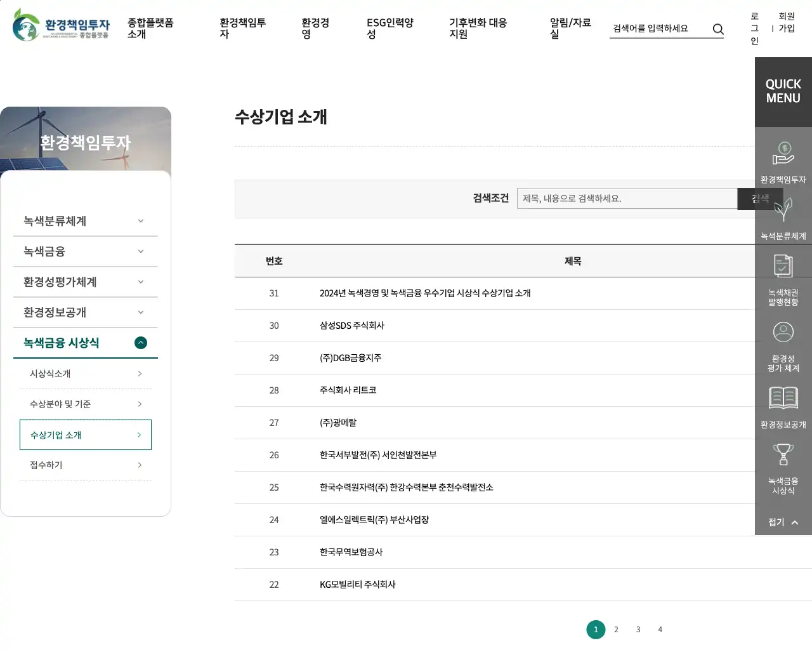Open the ESG인력양성 top menu

click(x=390, y=29)
